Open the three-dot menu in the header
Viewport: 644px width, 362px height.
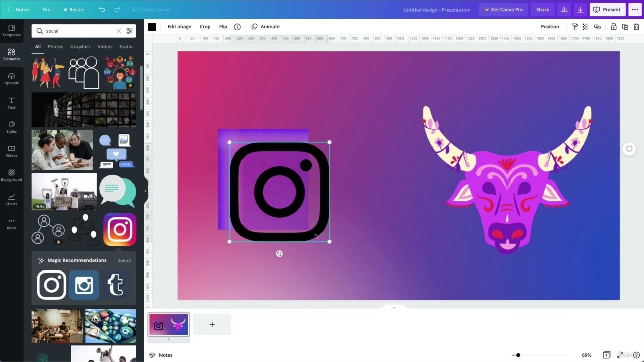(635, 9)
